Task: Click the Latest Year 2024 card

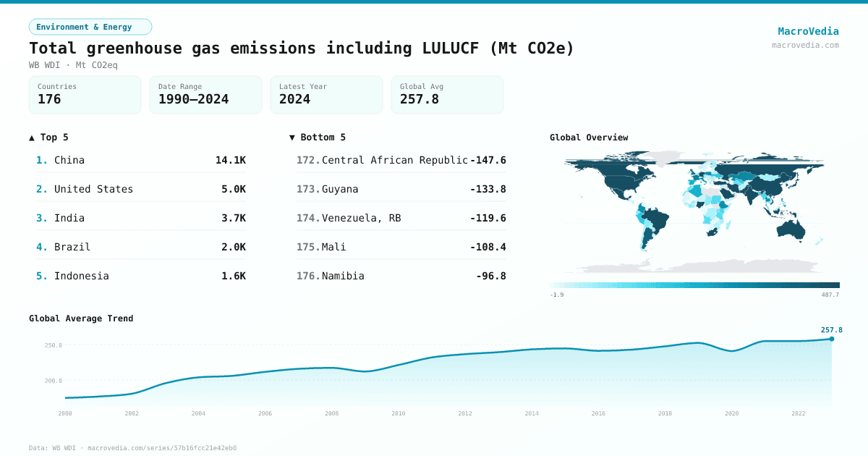Action: click(x=326, y=94)
